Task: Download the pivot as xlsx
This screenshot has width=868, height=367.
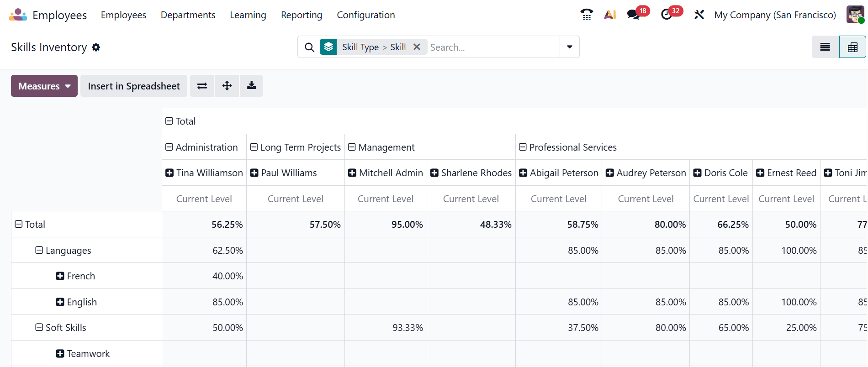Action: [251, 86]
